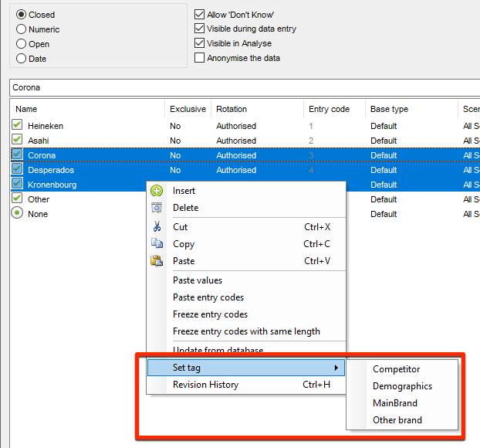Image resolution: width=480 pixels, height=448 pixels.
Task: Click Heineken's Exclusive No cell
Action: [175, 126]
